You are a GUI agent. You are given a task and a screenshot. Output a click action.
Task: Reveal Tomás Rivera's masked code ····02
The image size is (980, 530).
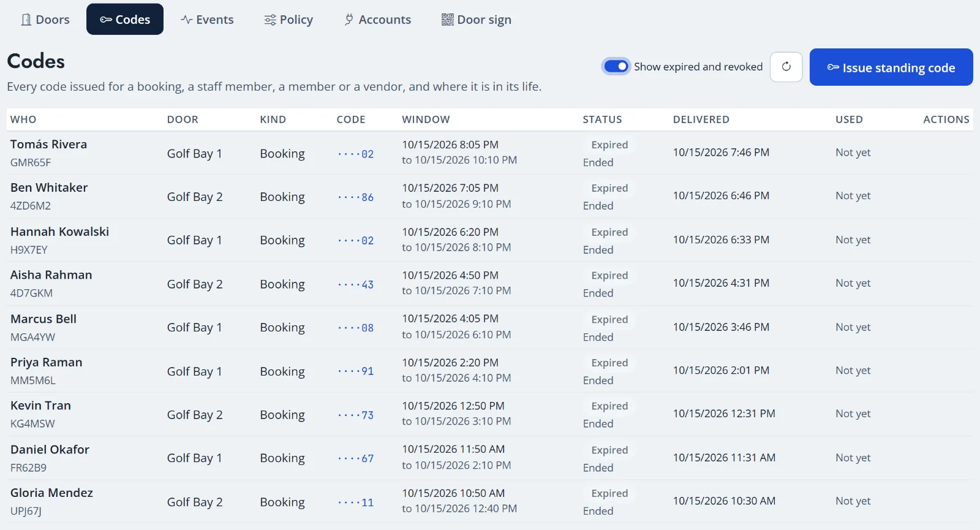tap(356, 154)
